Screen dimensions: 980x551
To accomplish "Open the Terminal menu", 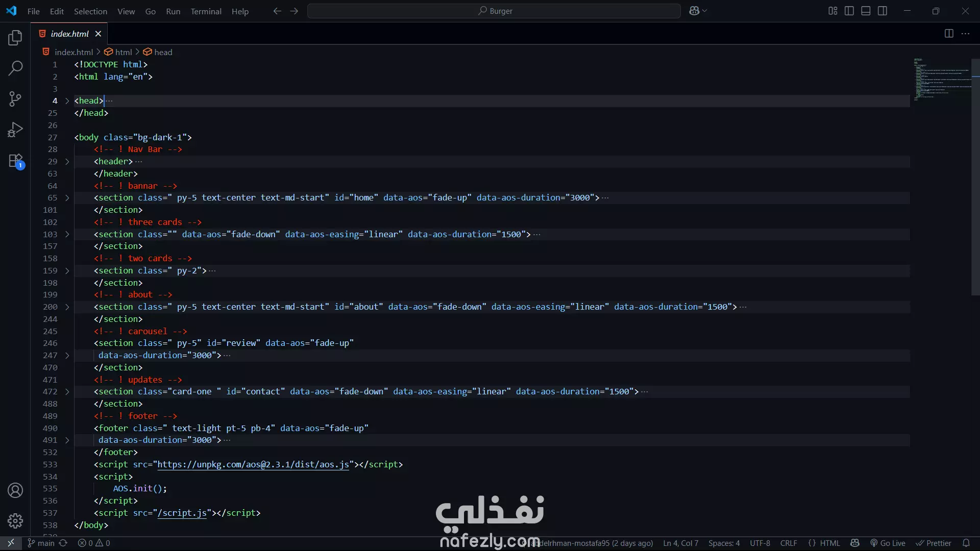I will tap(206, 11).
